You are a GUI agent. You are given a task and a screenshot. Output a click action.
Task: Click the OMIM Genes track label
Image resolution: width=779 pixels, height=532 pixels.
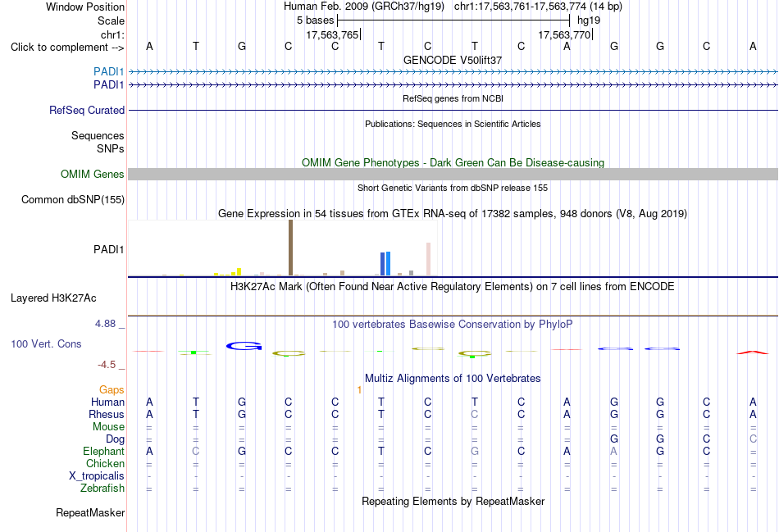pyautogui.click(x=93, y=175)
